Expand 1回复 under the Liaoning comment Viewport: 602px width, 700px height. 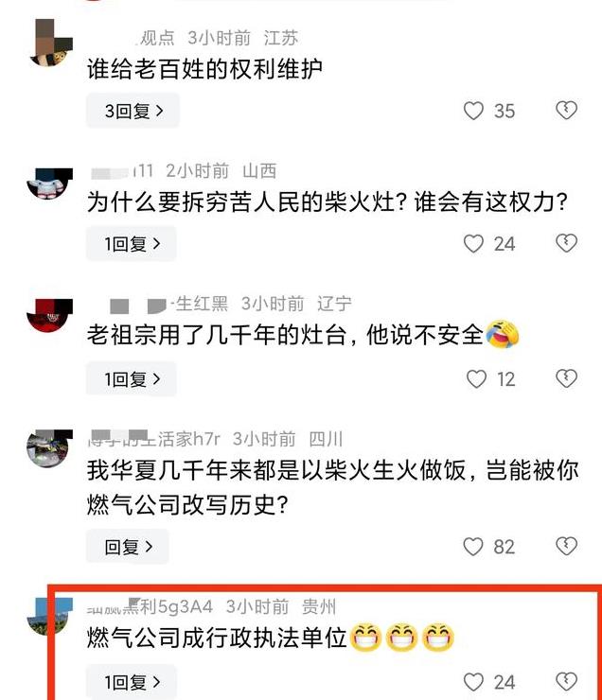132,379
